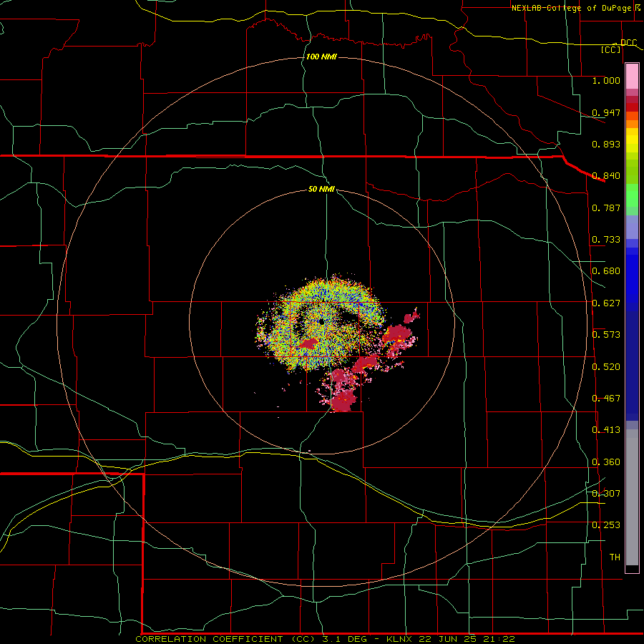Image resolution: width=644 pixels, height=644 pixels.
Task: Select the 0.307 scale value
Action: (606, 493)
